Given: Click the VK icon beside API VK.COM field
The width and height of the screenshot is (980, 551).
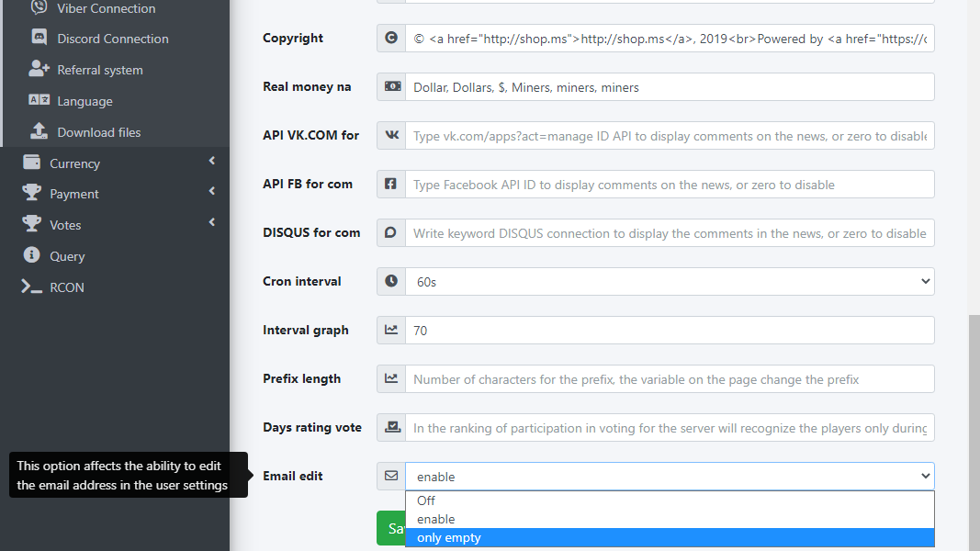Looking at the screenshot, I should (x=391, y=135).
